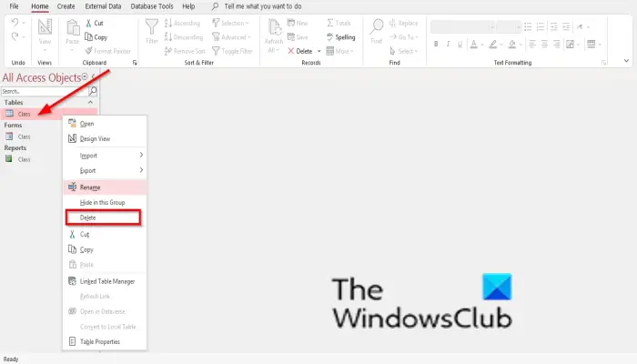This screenshot has height=364, width=637.
Task: Click the Refresh All icon
Action: coord(274,28)
